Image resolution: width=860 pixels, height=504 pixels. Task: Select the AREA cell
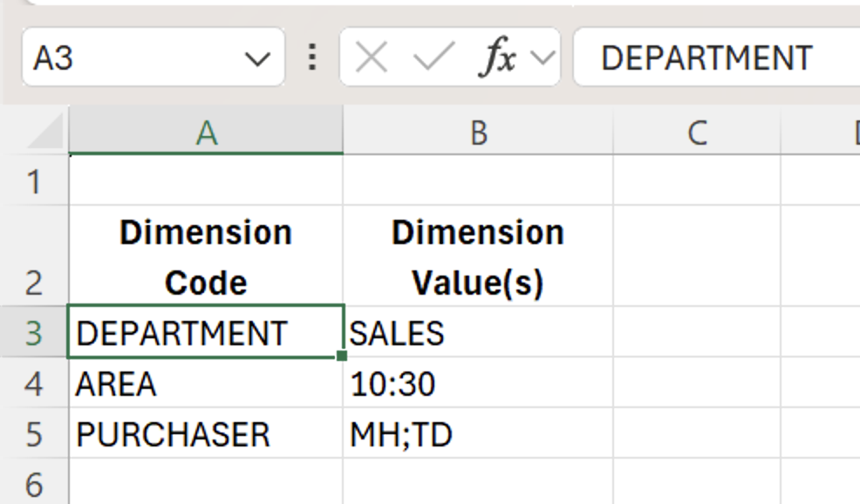206,384
